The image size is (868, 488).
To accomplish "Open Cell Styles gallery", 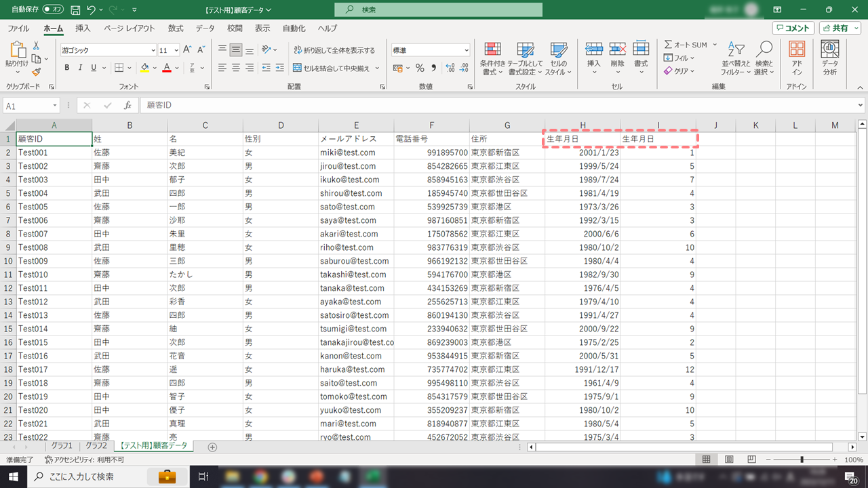I will tap(558, 59).
